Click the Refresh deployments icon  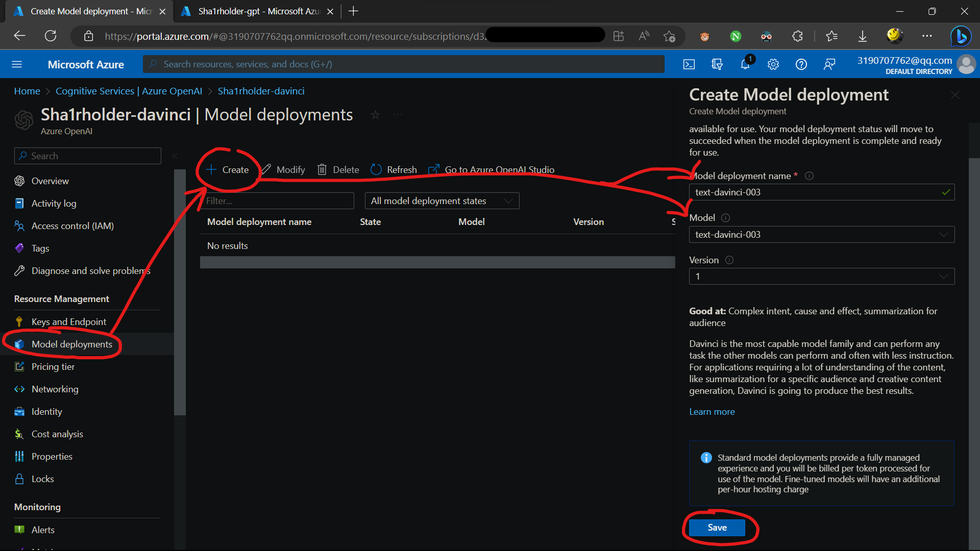[376, 169]
